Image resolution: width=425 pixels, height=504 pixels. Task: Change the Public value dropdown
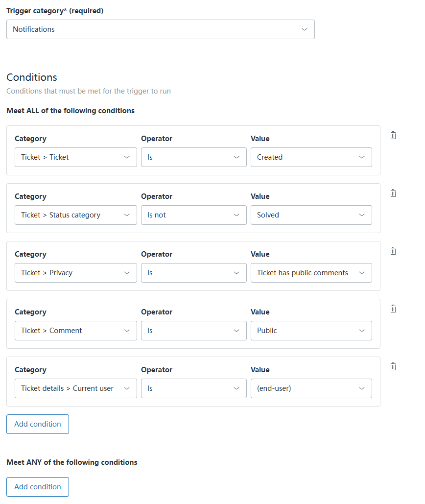311,331
